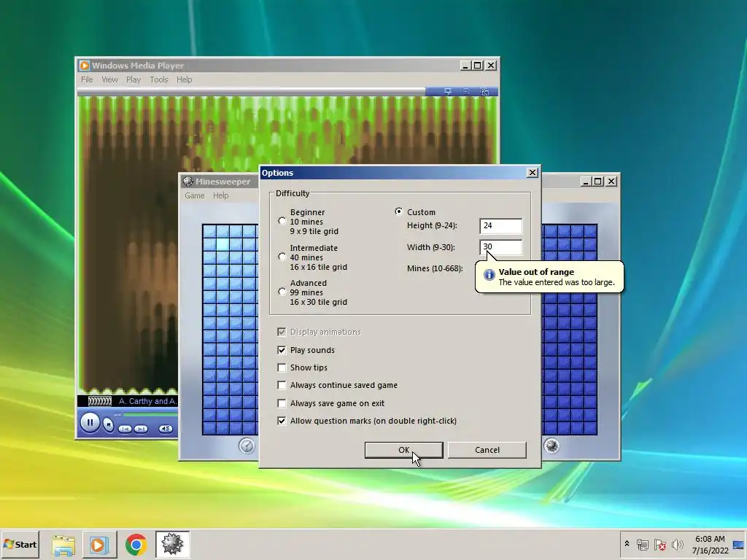Open Tools menu in Windows Media Player
The width and height of the screenshot is (747, 560).
click(158, 79)
